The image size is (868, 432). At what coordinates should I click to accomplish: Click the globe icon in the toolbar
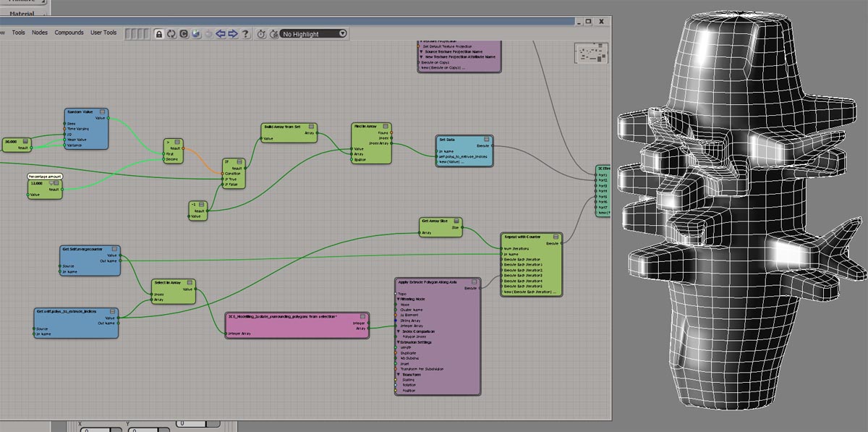point(196,33)
